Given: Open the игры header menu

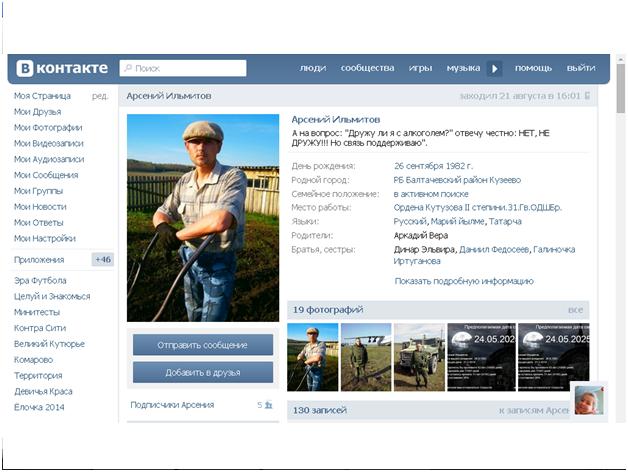Looking at the screenshot, I should click(420, 68).
